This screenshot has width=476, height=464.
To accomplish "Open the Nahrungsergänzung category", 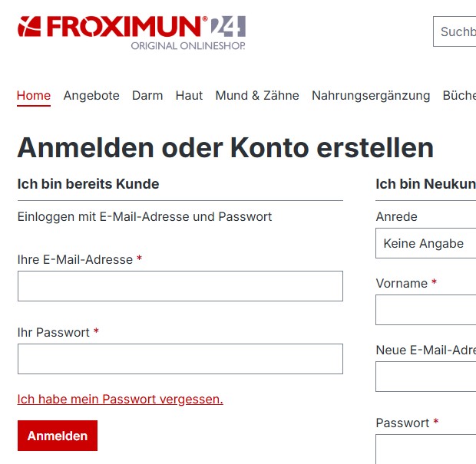I will click(x=371, y=96).
